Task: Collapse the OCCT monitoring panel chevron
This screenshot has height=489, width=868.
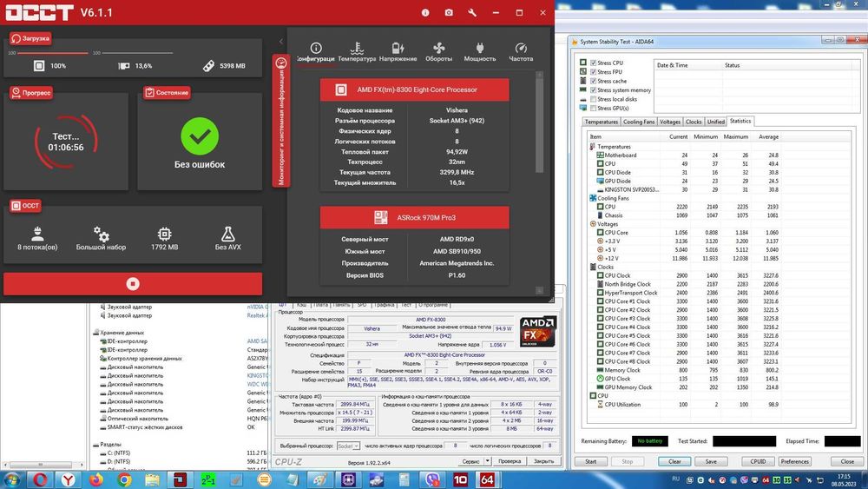Action: click(280, 42)
